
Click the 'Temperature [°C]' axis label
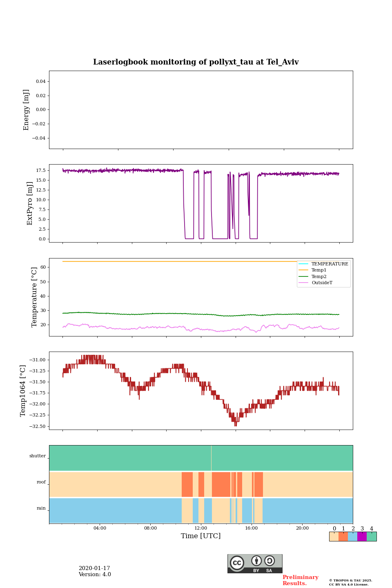click(x=34, y=297)
